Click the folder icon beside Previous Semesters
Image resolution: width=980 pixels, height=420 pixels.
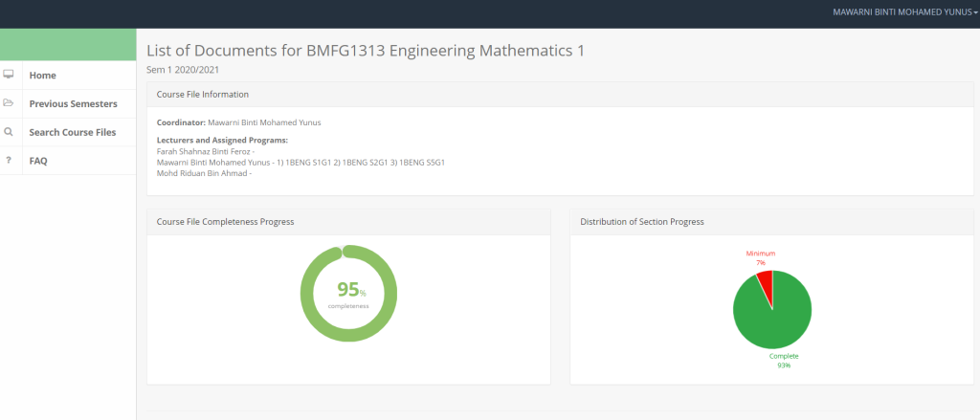9,103
